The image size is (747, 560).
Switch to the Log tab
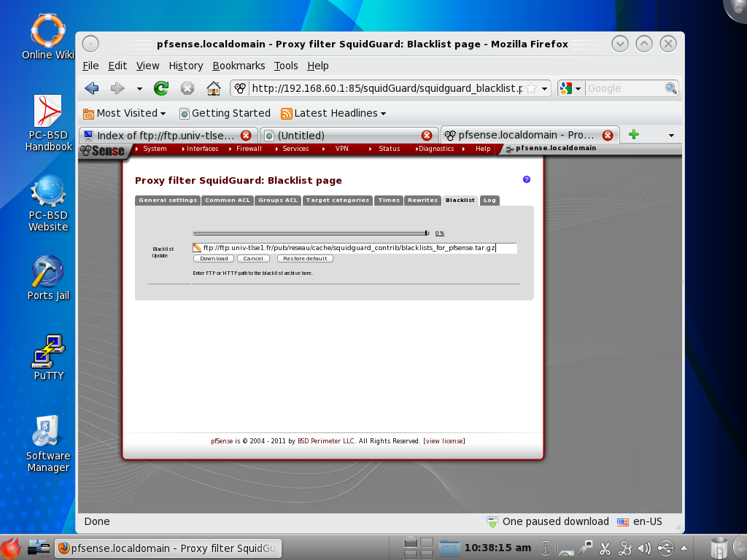click(x=489, y=201)
